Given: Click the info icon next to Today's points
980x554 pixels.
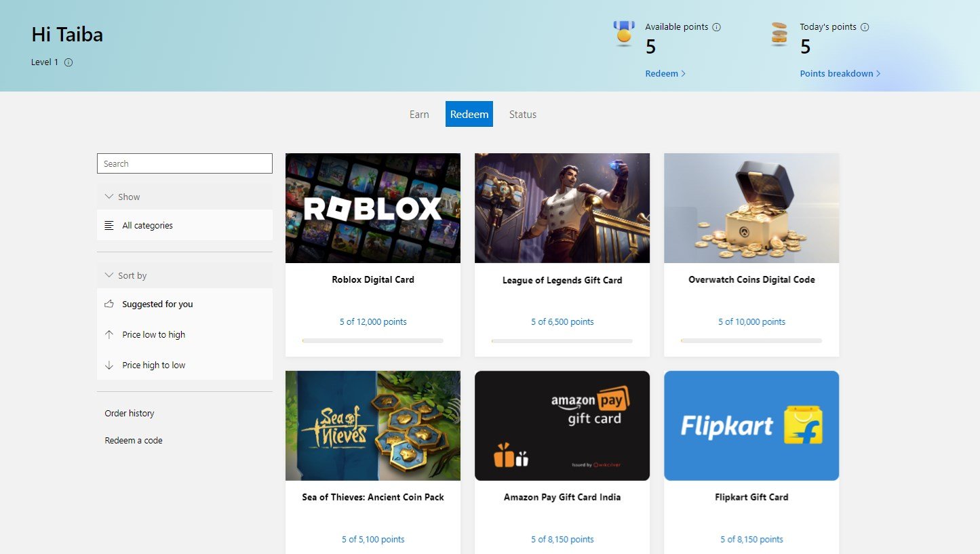Looking at the screenshot, I should coord(865,26).
